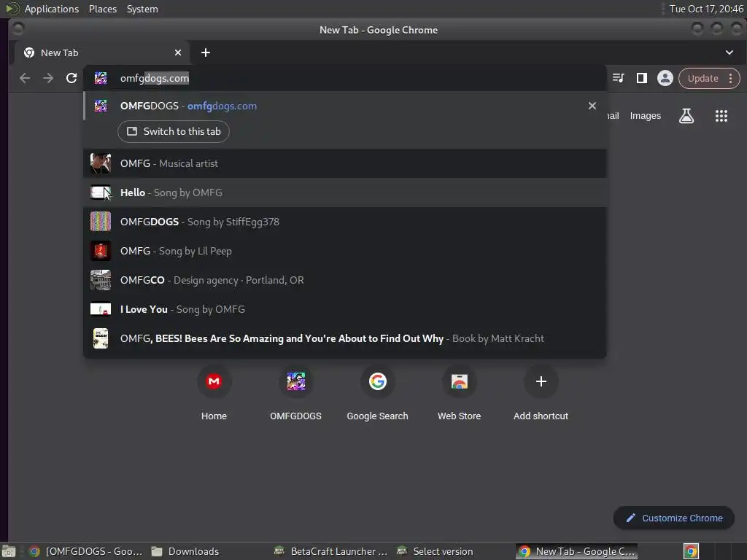The height and width of the screenshot is (560, 747).
Task: Click OMFG Musical artist thumbnail
Action: pyautogui.click(x=101, y=163)
